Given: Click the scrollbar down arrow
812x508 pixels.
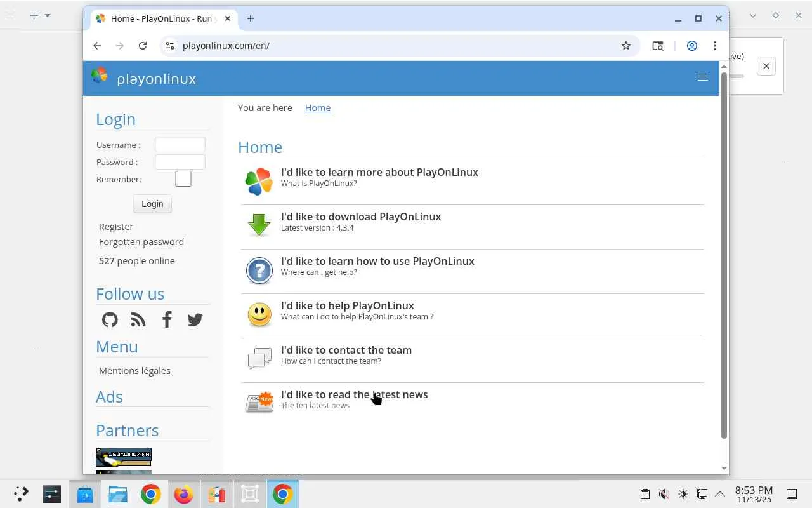Looking at the screenshot, I should [x=724, y=469].
